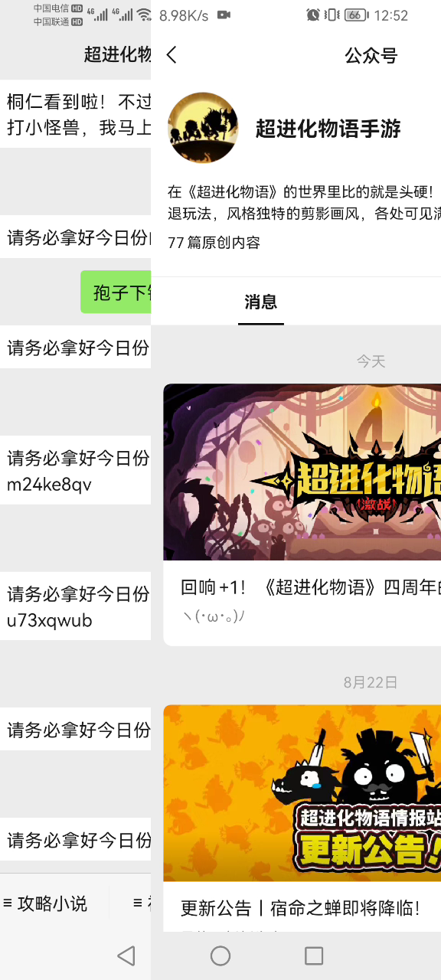Tap the Android back triangle button
The height and width of the screenshot is (980, 441).
coord(126,955)
